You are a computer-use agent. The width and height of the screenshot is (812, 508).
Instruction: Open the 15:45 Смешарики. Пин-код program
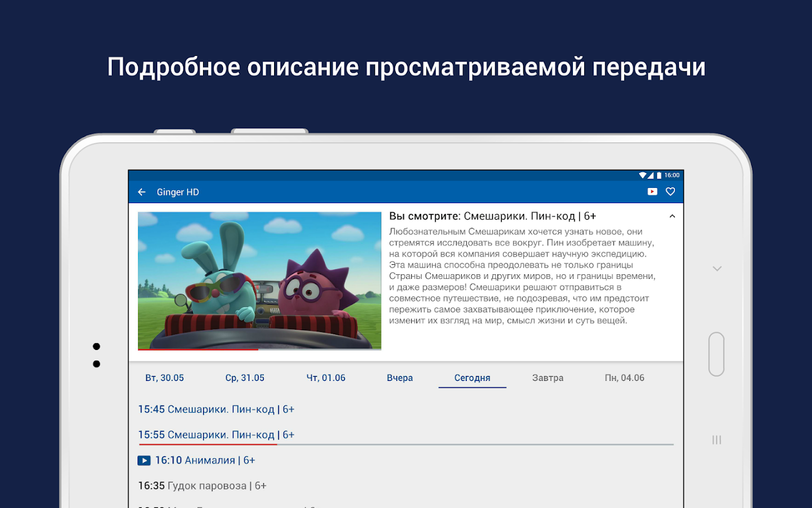point(216,409)
